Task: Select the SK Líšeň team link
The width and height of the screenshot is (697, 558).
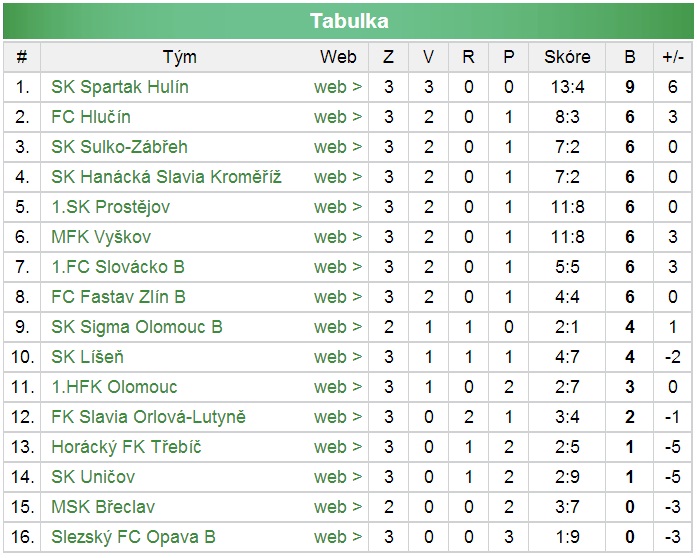Action: [x=88, y=357]
